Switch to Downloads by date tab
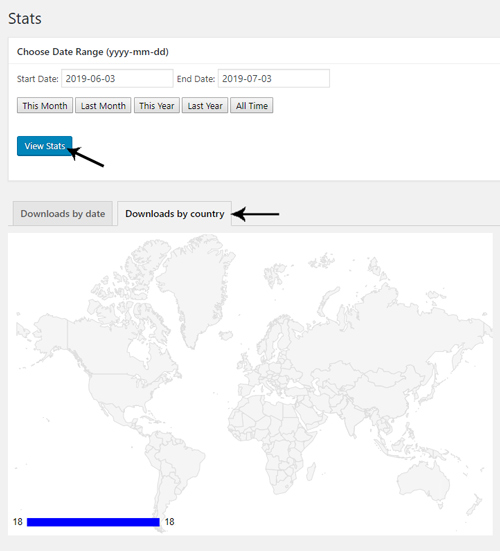Screen dimensions: 500x551 [63, 213]
